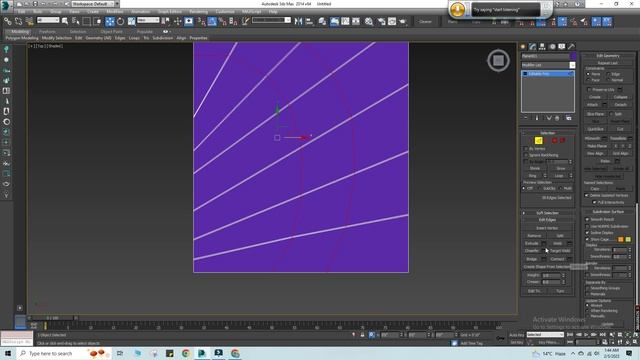This screenshot has height=360, width=640.
Task: Open the Hierarchy command panel tab
Action: [542, 47]
